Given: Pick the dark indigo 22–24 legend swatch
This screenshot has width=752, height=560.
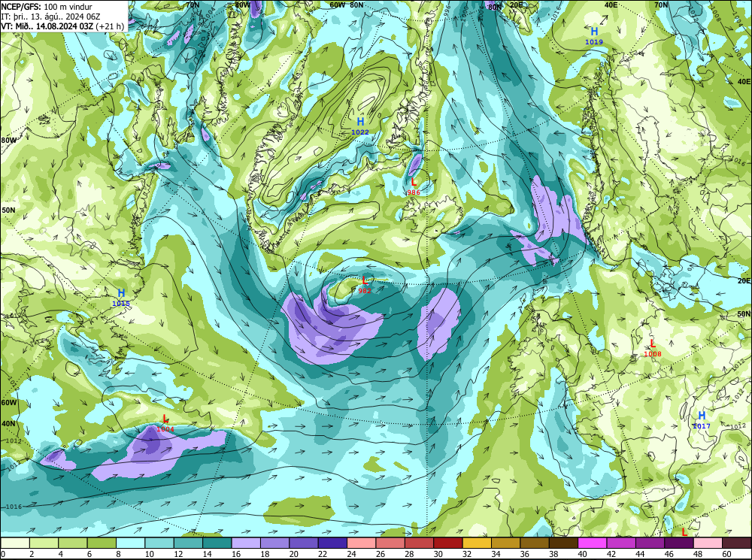Looking at the screenshot, I should click(x=333, y=543).
